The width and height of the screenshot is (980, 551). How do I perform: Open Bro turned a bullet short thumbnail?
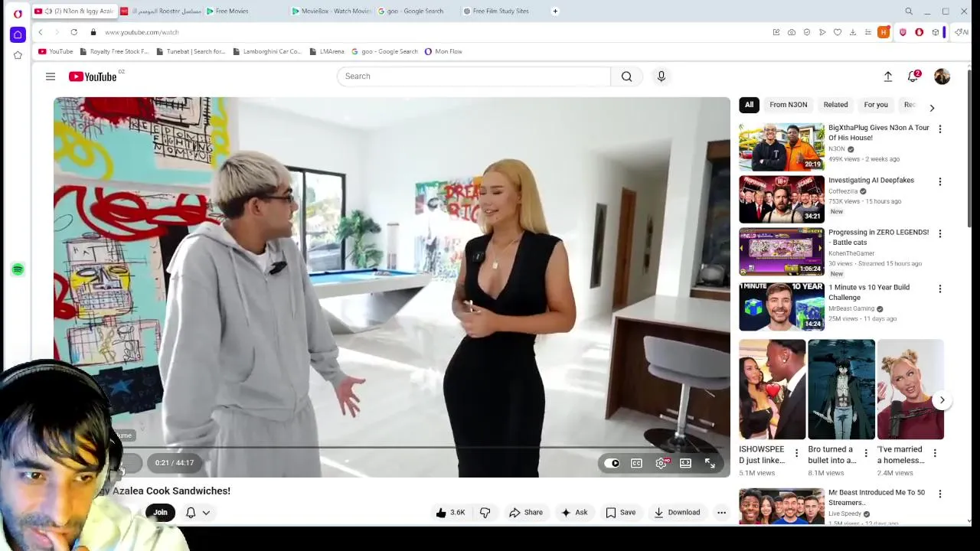[x=841, y=390]
